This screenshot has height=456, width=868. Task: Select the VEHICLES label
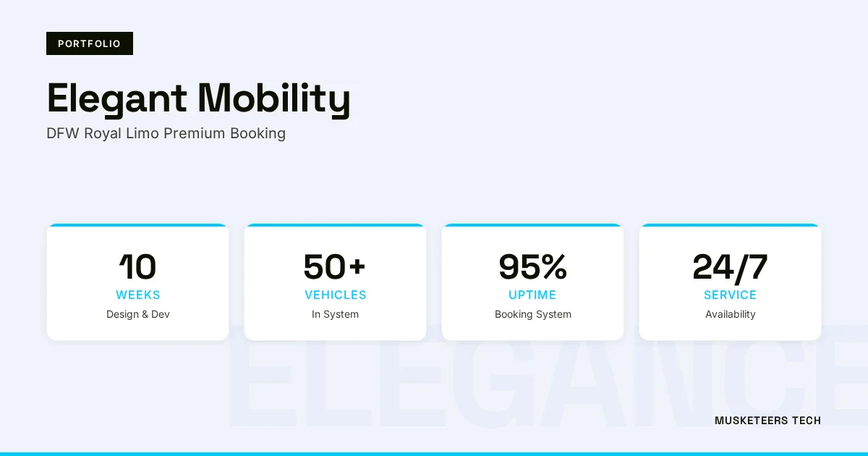point(336,295)
